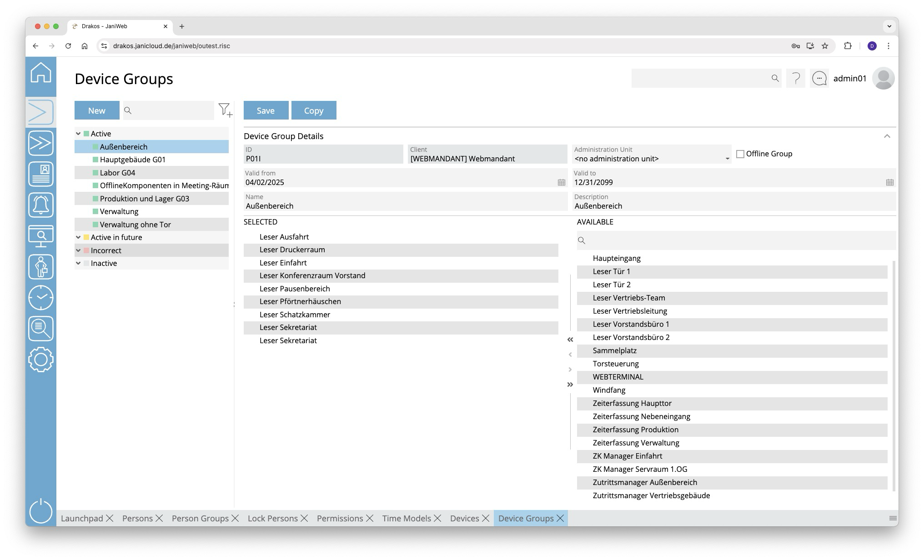Open the help question mark icon
Screen dimensions: 924x560
[x=795, y=79]
